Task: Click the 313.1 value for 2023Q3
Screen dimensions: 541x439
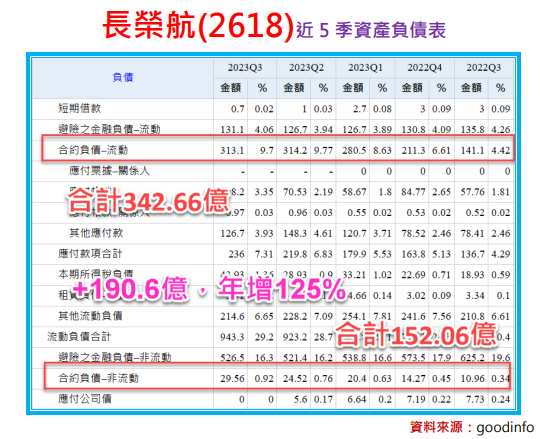Action: pos(232,150)
